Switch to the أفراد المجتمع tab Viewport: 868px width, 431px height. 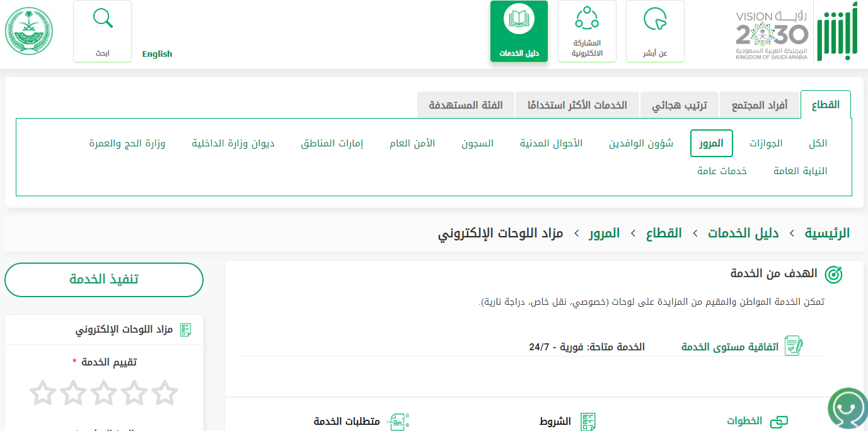[x=760, y=105]
